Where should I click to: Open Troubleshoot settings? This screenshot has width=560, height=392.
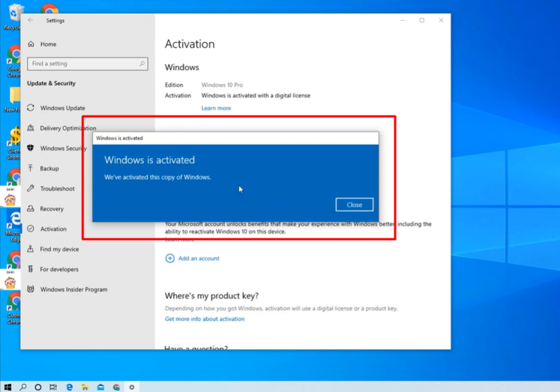(57, 189)
